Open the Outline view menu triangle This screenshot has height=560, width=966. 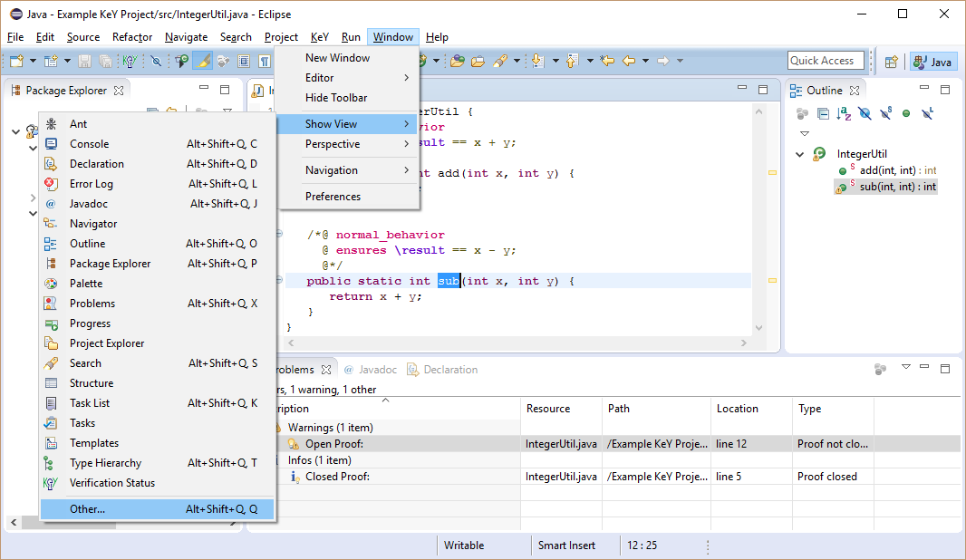click(804, 133)
